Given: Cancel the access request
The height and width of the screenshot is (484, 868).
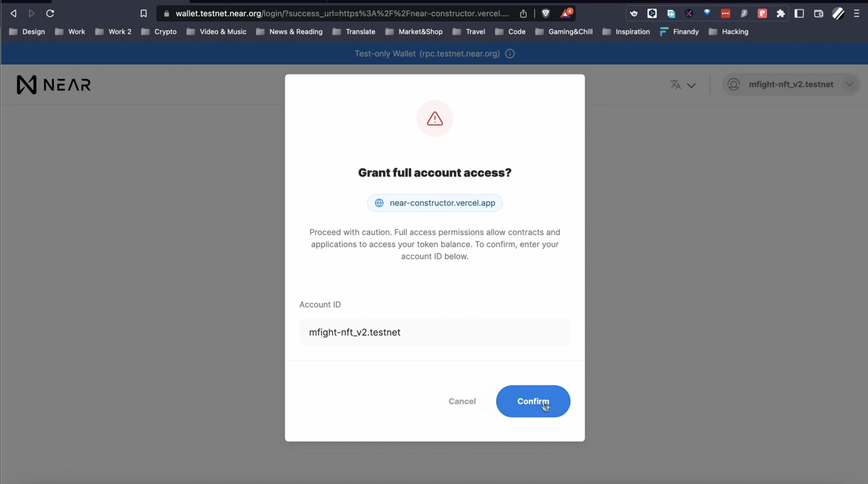Looking at the screenshot, I should coord(462,401).
